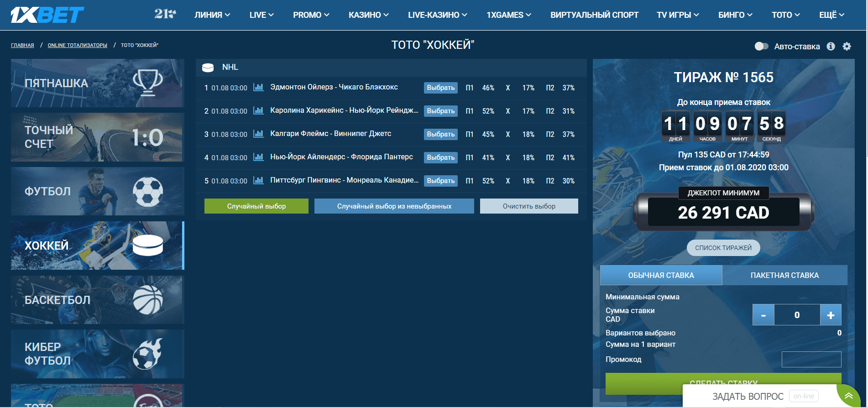Image resolution: width=868 pixels, height=408 pixels.
Task: Open the 21+ age restriction icon
Action: [x=165, y=14]
